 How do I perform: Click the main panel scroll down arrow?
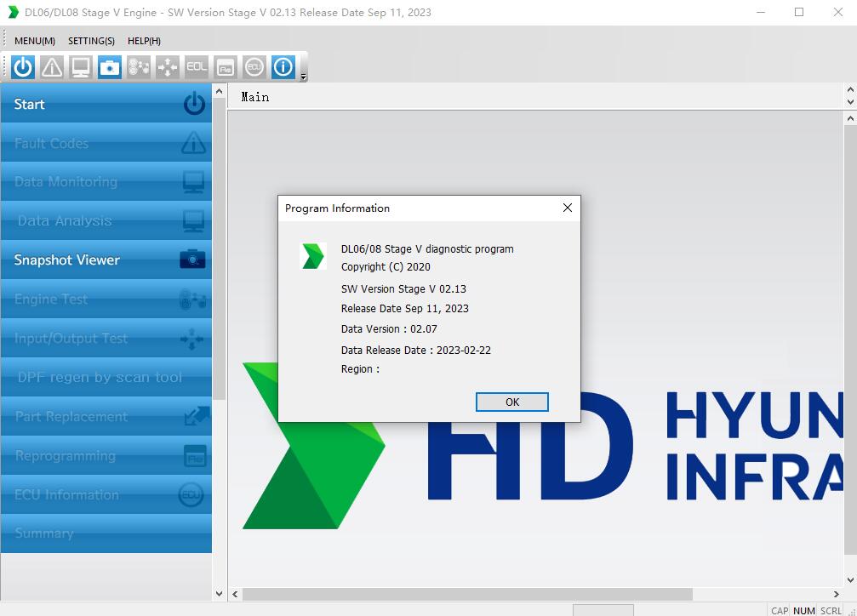[x=850, y=580]
